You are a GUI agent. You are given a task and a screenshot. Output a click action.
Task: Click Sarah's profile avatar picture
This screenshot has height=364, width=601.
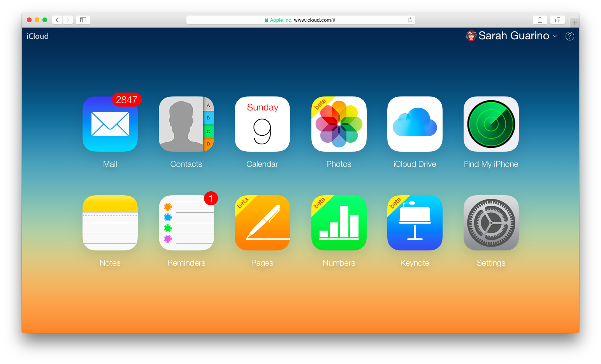tap(471, 36)
